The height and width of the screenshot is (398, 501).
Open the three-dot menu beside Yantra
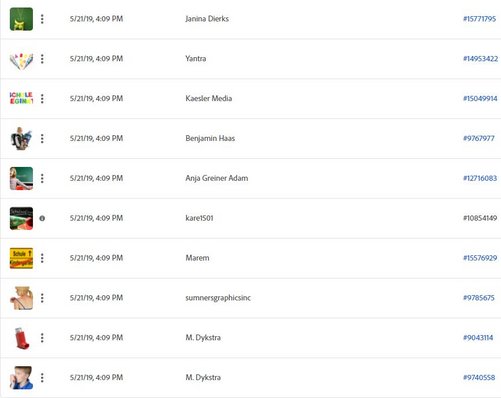42,59
